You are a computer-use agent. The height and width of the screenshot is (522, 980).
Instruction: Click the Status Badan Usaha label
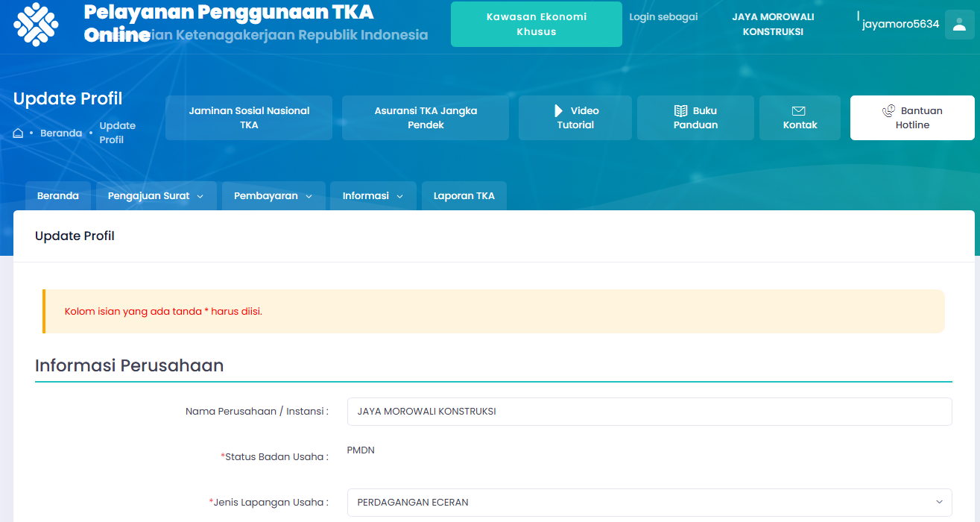pos(274,457)
